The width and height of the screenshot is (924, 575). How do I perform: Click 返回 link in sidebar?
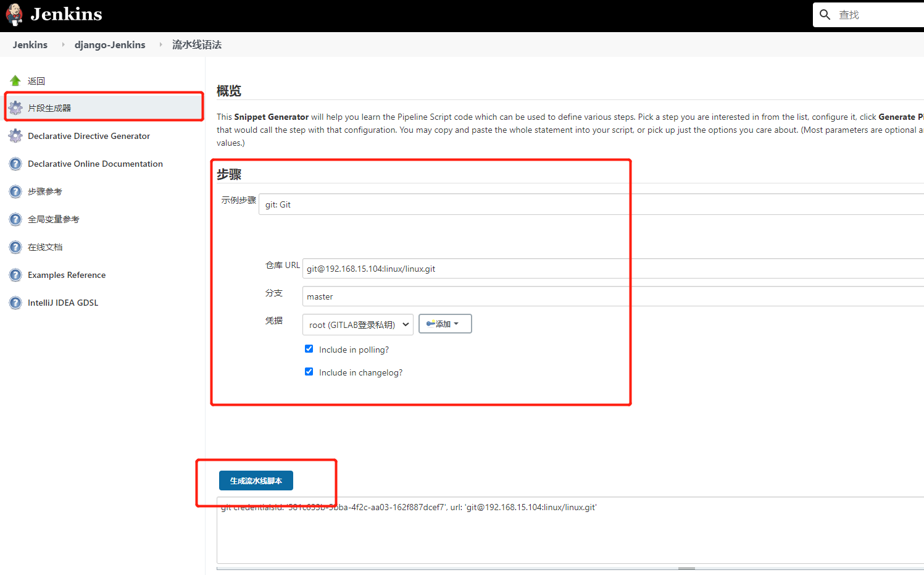coord(36,81)
